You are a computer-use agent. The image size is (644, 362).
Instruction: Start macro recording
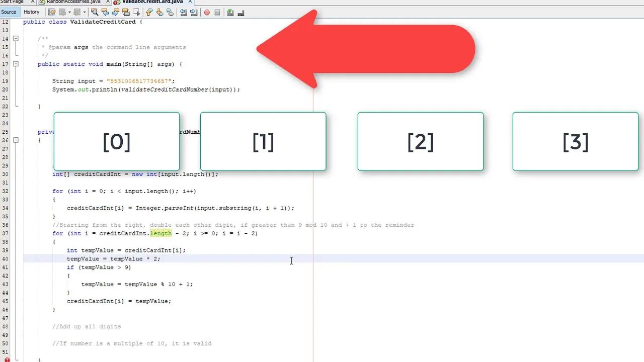click(206, 12)
